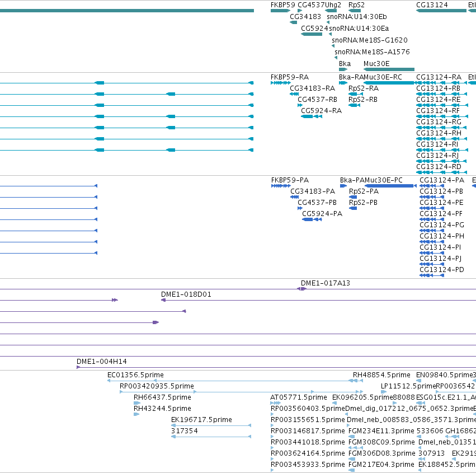Open the Muc30E-PC coding sequence
Viewport: 476px width, 473px height.
[x=390, y=186]
